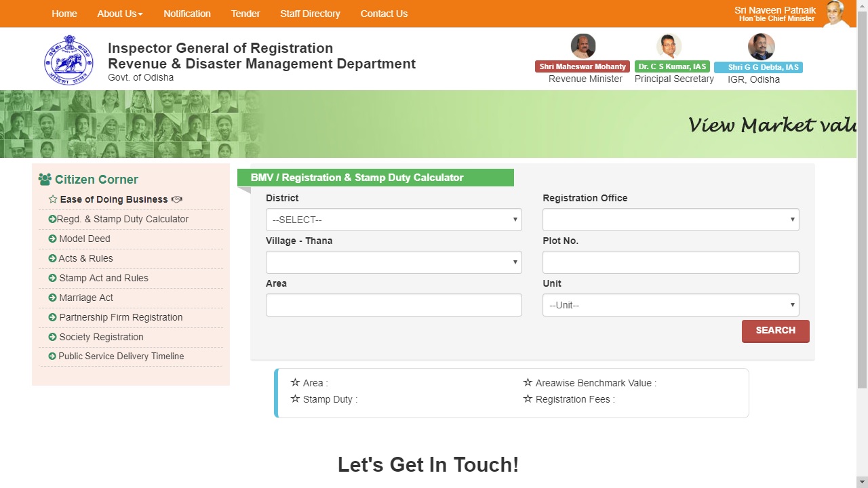Click the Chief Minister's photo icon
This screenshot has width=868, height=488.
tap(836, 14)
